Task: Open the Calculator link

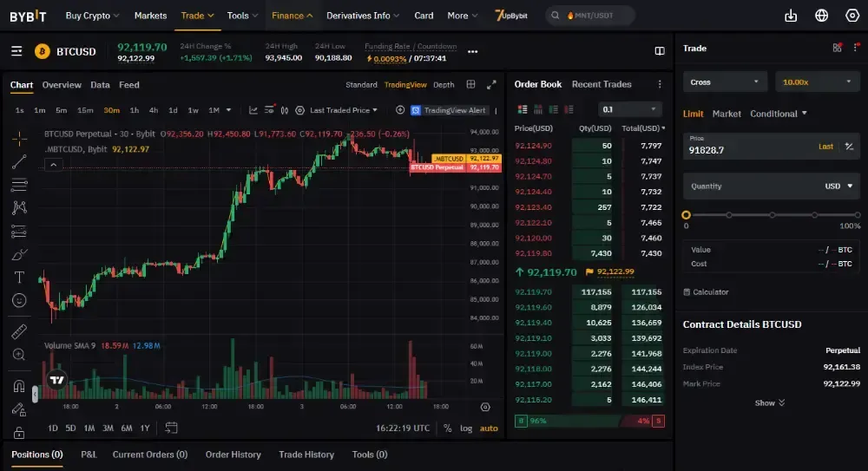Action: pos(706,292)
